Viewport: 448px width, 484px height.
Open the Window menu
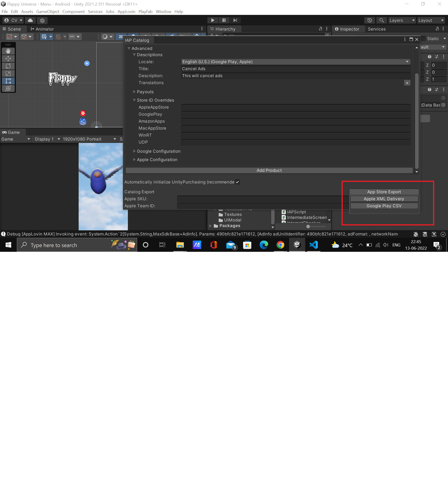pyautogui.click(x=163, y=12)
